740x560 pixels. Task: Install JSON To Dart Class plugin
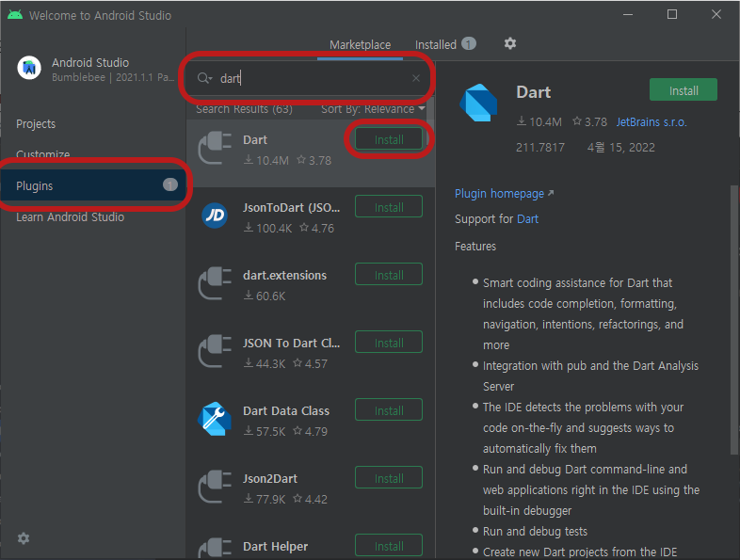coord(389,343)
